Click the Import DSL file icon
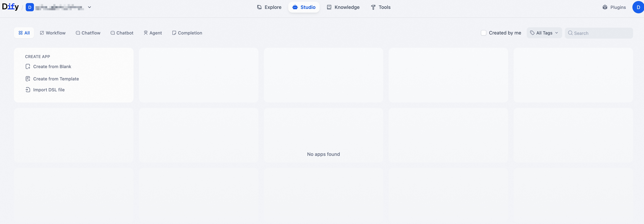Image resolution: width=644 pixels, height=224 pixels. click(x=28, y=90)
